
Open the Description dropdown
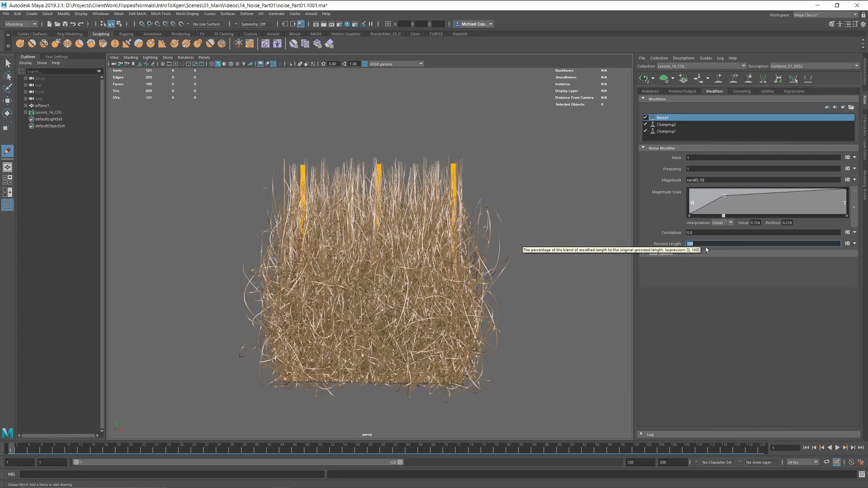coord(856,66)
